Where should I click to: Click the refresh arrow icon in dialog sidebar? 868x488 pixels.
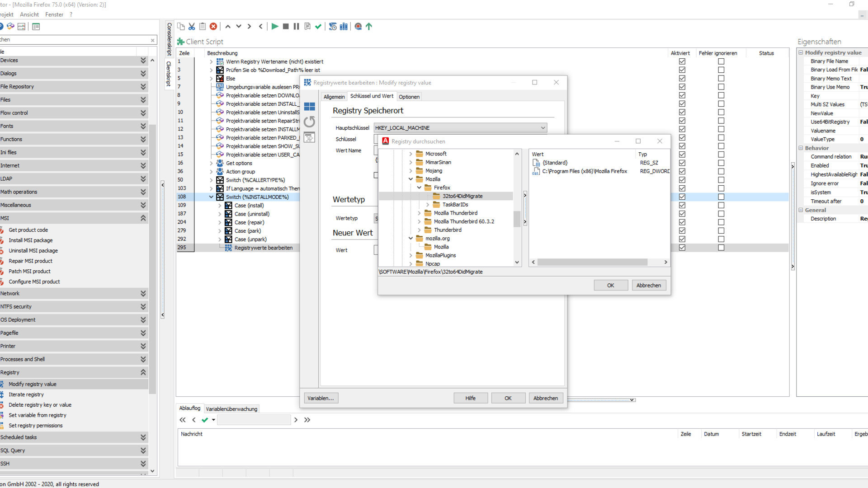point(310,122)
